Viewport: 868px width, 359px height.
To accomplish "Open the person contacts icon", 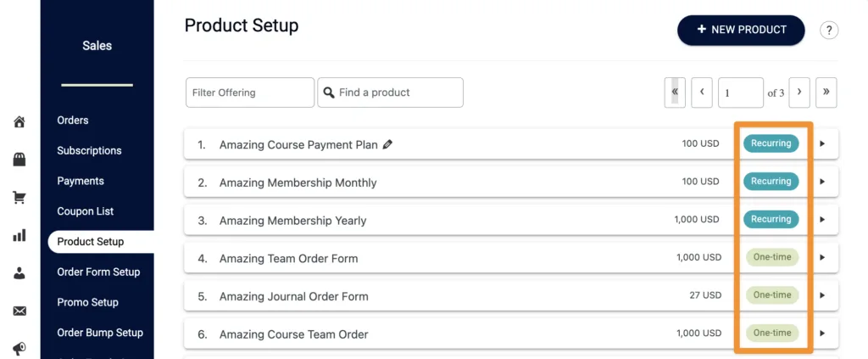I will (x=19, y=273).
